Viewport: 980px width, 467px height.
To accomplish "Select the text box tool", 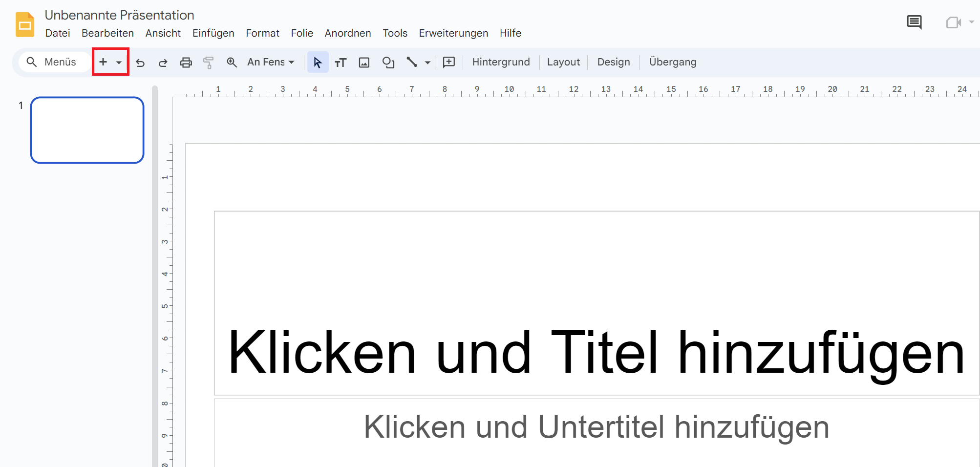I will pyautogui.click(x=341, y=63).
